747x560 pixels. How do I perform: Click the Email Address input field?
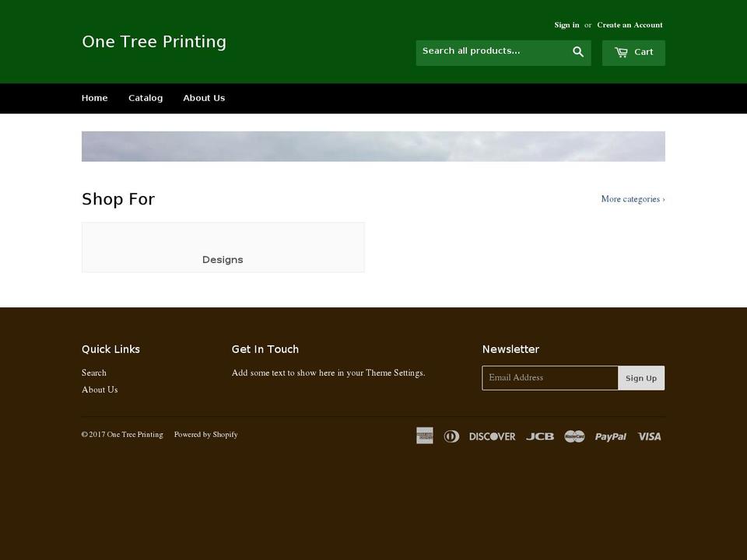[550, 377]
